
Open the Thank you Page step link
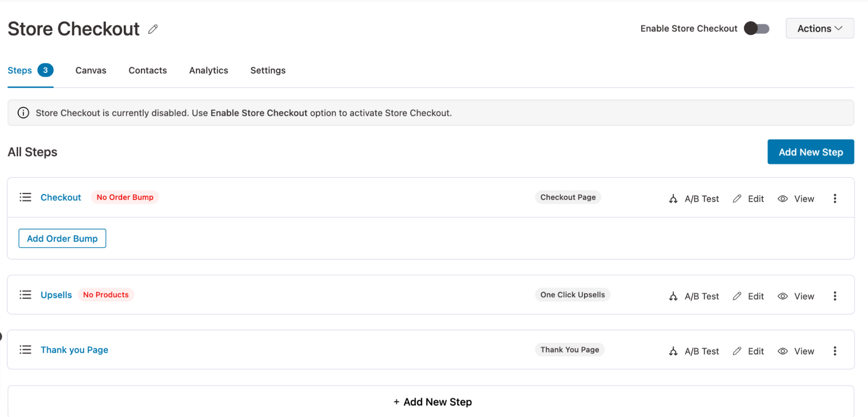point(74,350)
